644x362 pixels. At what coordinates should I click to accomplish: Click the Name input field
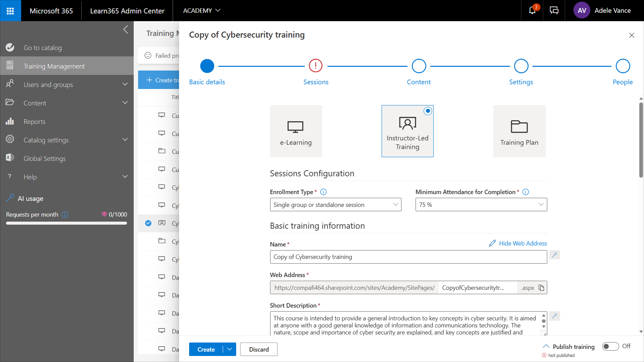[408, 257]
